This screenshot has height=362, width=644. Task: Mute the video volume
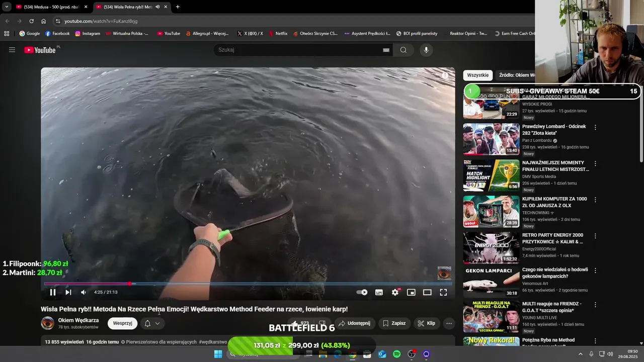click(x=84, y=292)
